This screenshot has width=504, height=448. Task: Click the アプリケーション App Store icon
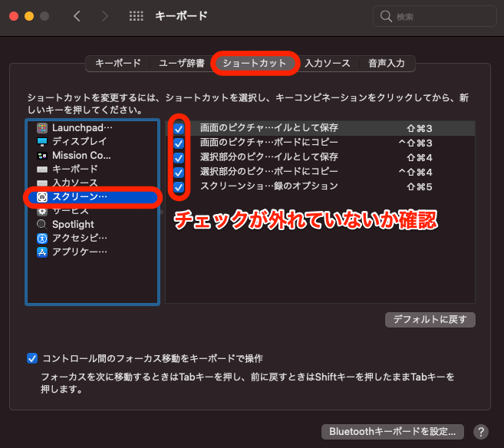click(42, 252)
